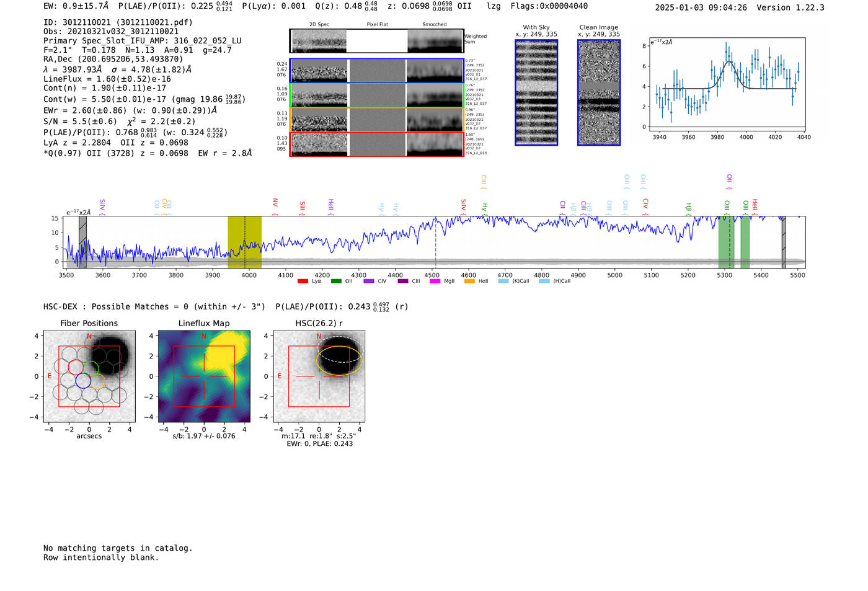Select the orange-bordered fiber 2D spectrum row
Image resolution: width=868 pixels, height=591 pixels.
click(x=377, y=120)
